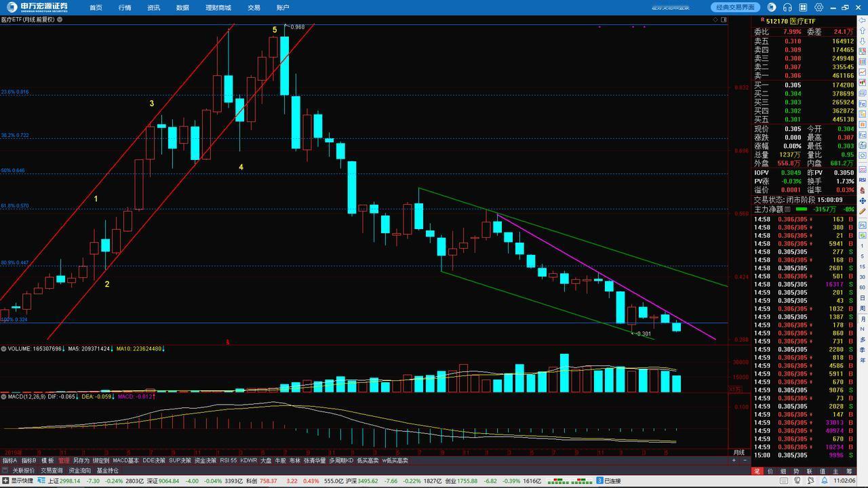Switch to the 笔 tab at panel bottom
This screenshot has height=488, width=868.
pos(757,471)
